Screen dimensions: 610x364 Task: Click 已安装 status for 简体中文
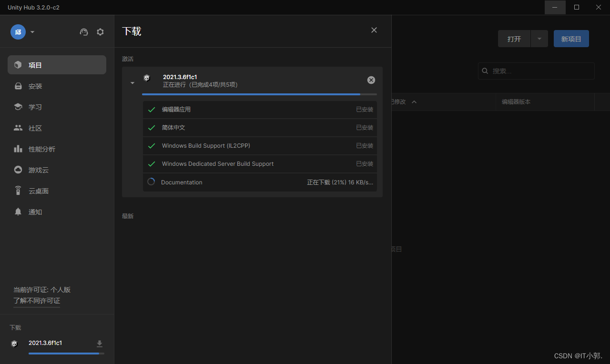pos(365,128)
